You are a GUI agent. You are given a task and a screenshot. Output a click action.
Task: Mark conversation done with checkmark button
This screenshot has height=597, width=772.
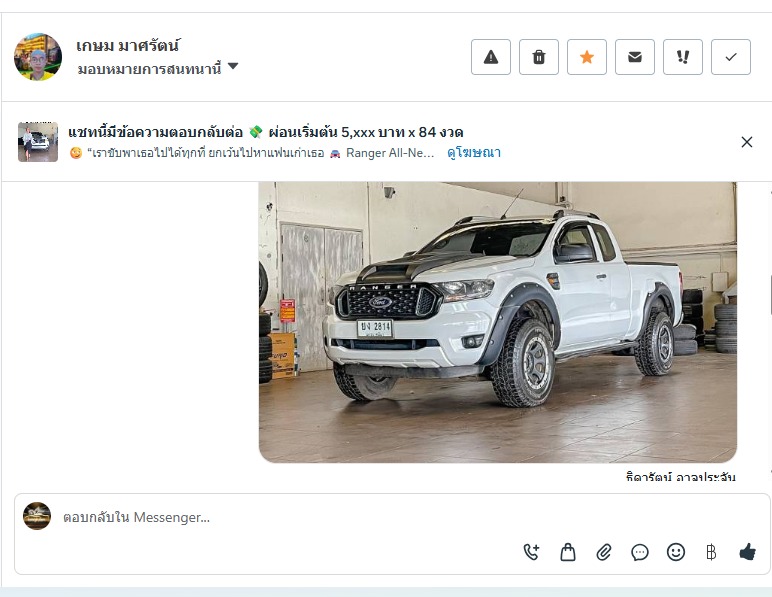pyautogui.click(x=731, y=57)
